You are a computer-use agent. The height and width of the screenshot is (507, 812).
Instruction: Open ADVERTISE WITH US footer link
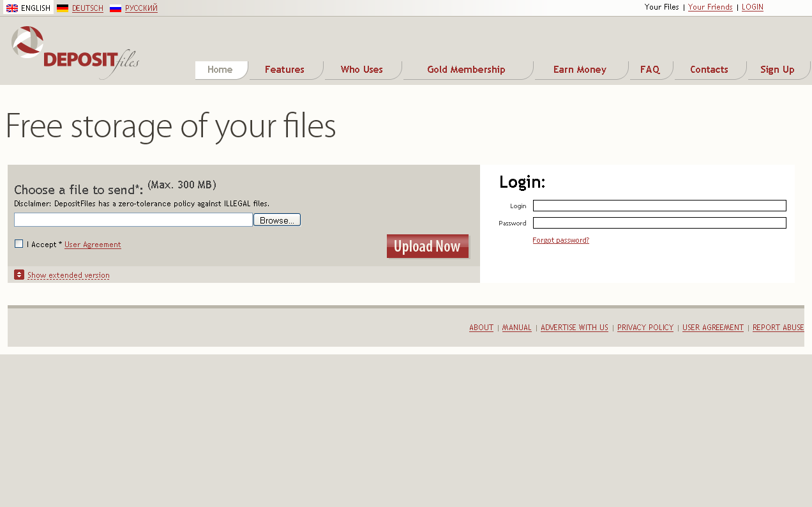pos(575,328)
